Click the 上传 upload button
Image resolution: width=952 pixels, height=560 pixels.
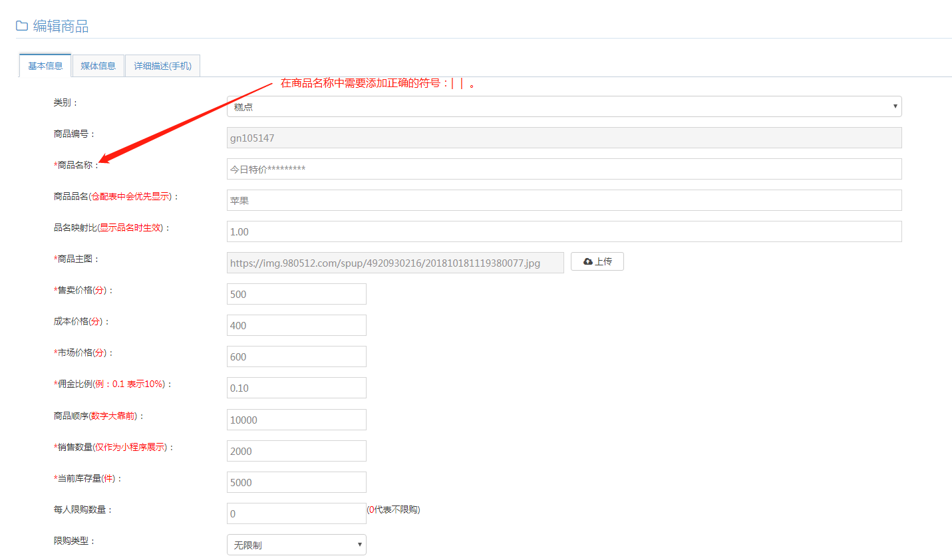click(597, 261)
